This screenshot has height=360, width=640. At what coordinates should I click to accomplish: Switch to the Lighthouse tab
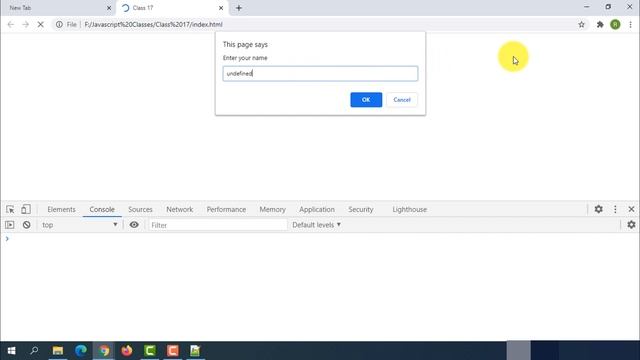(409, 209)
